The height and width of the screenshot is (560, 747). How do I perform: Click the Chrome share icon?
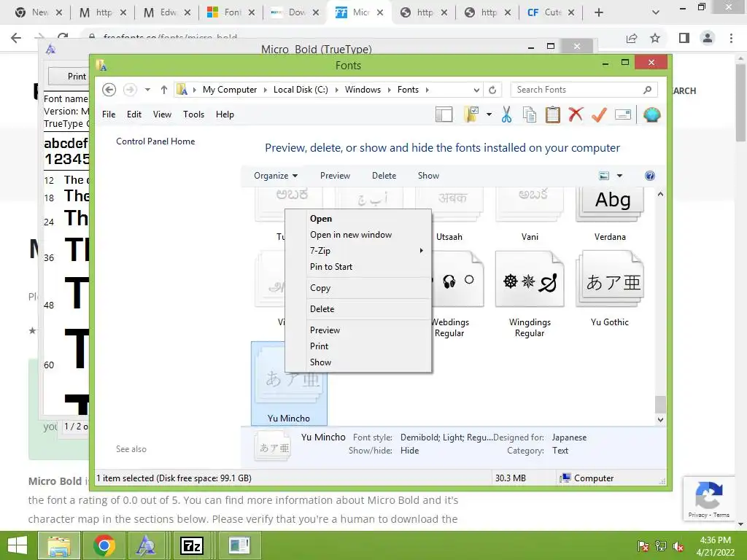(632, 38)
